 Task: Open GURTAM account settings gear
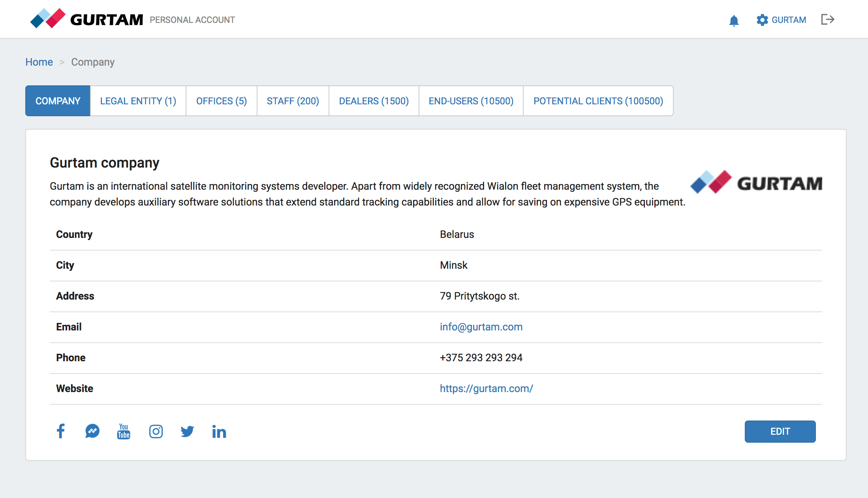point(762,20)
